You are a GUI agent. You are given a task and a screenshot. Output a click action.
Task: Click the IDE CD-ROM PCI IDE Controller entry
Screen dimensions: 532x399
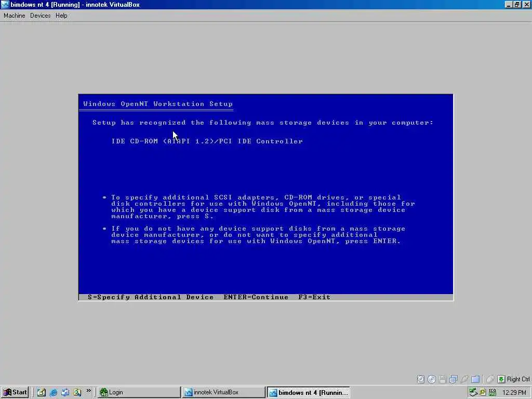207,141
